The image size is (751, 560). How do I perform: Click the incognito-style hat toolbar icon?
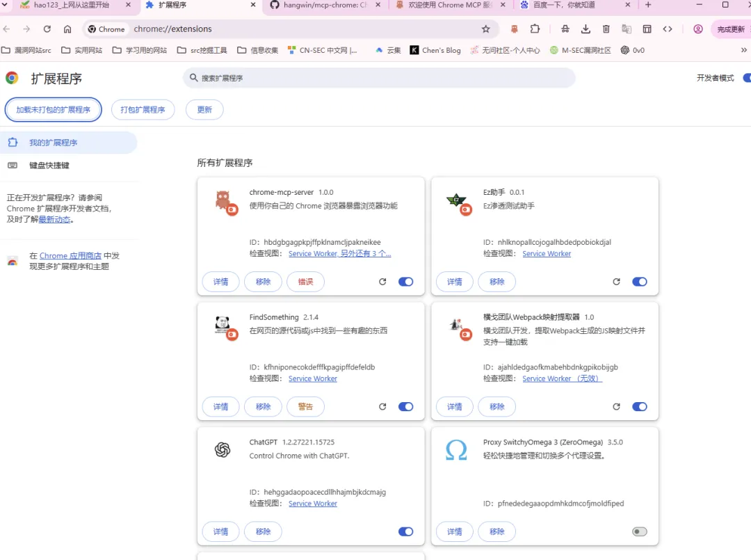coord(565,29)
